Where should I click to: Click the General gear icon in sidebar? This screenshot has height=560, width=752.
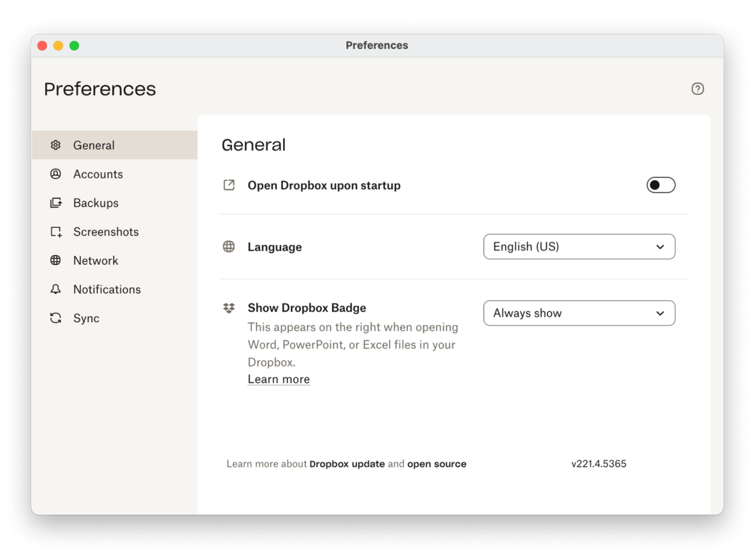point(56,145)
